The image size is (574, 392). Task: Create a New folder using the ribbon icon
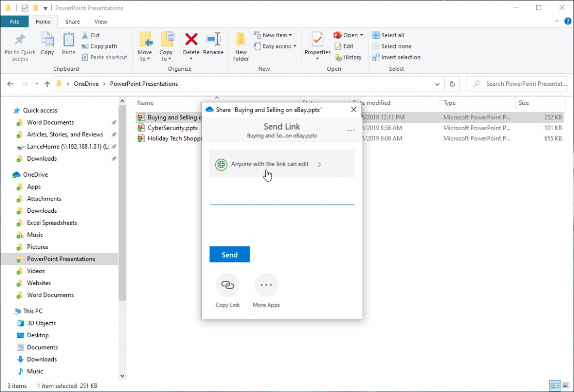(x=240, y=45)
